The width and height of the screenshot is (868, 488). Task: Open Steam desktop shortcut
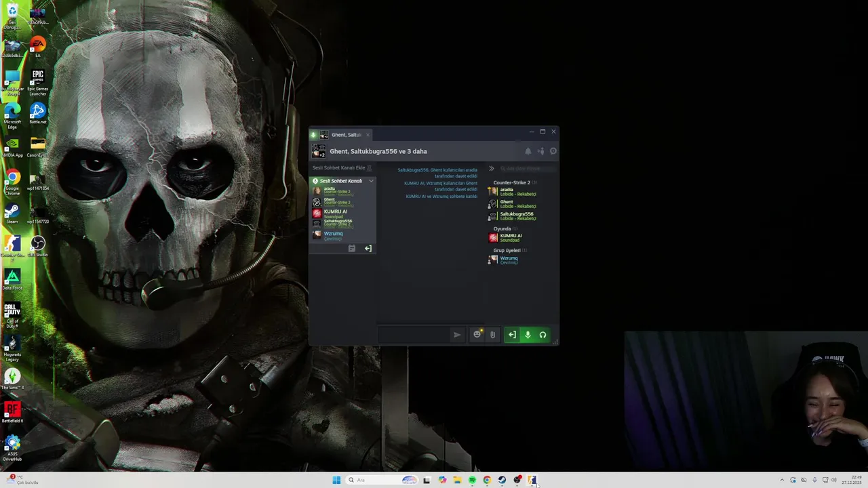coord(12,213)
